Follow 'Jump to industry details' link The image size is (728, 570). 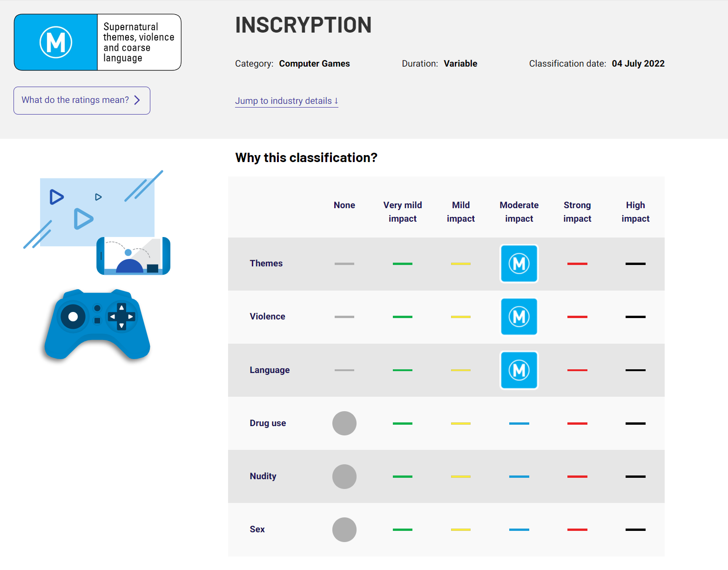tap(287, 101)
